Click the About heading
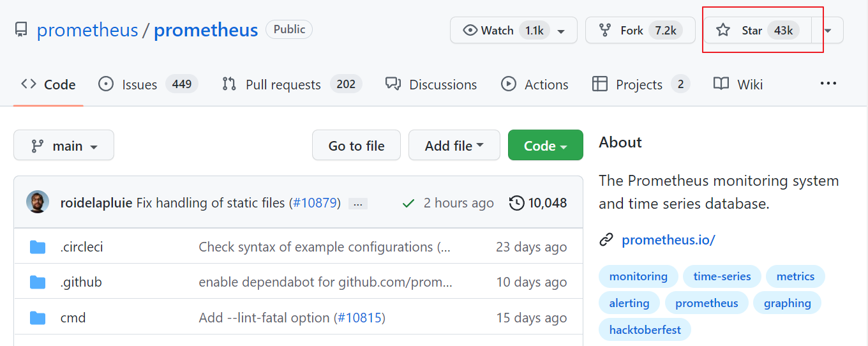The width and height of the screenshot is (868, 346). pos(620,142)
